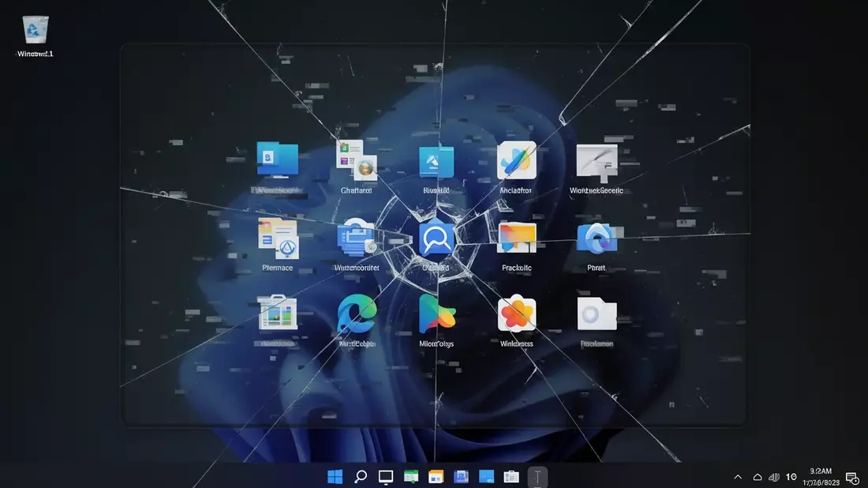This screenshot has width=868, height=488.
Task: Open Task View on the taskbar
Action: tap(386, 477)
